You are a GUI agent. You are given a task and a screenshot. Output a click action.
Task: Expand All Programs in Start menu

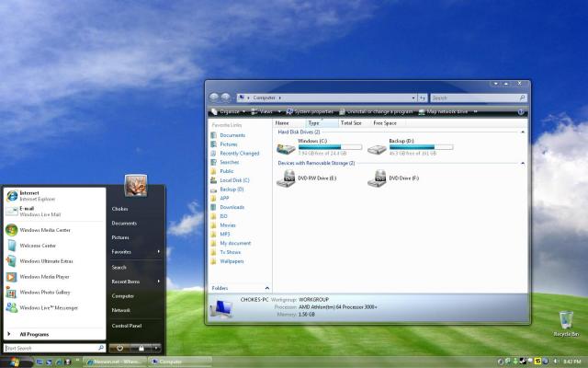pos(54,334)
